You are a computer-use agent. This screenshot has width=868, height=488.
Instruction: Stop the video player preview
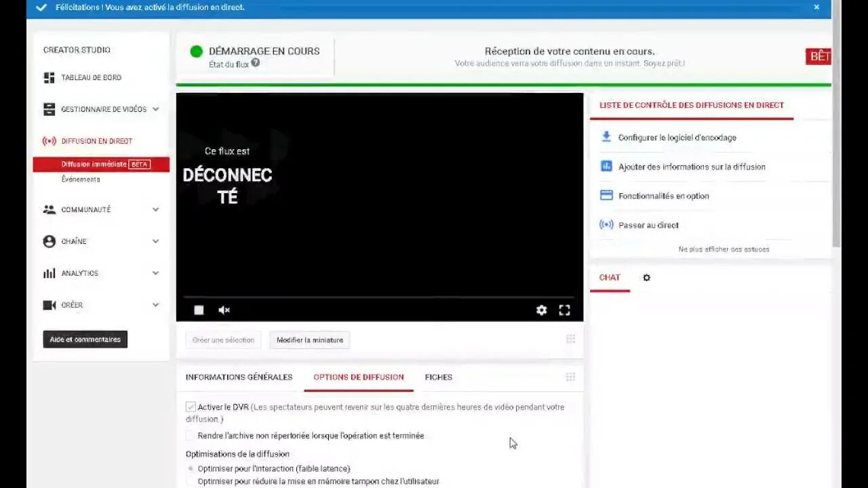tap(199, 310)
